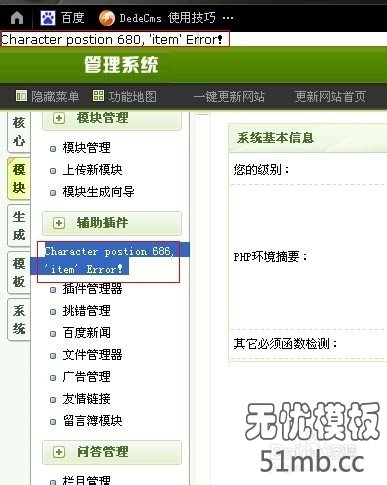Open 百度新闻 menu entry
Image resolution: width=387 pixels, height=485 pixels.
click(86, 333)
